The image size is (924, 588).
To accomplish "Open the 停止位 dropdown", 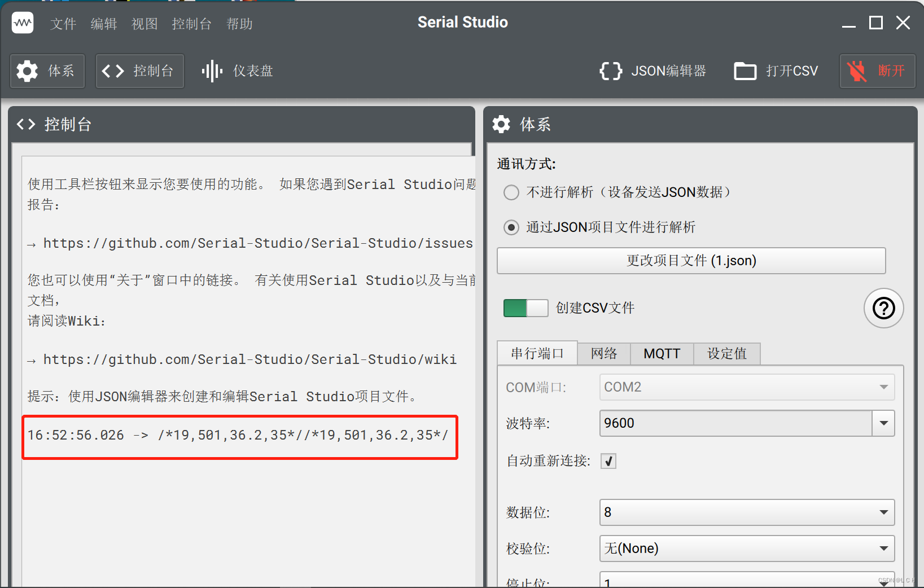I will tap(747, 580).
